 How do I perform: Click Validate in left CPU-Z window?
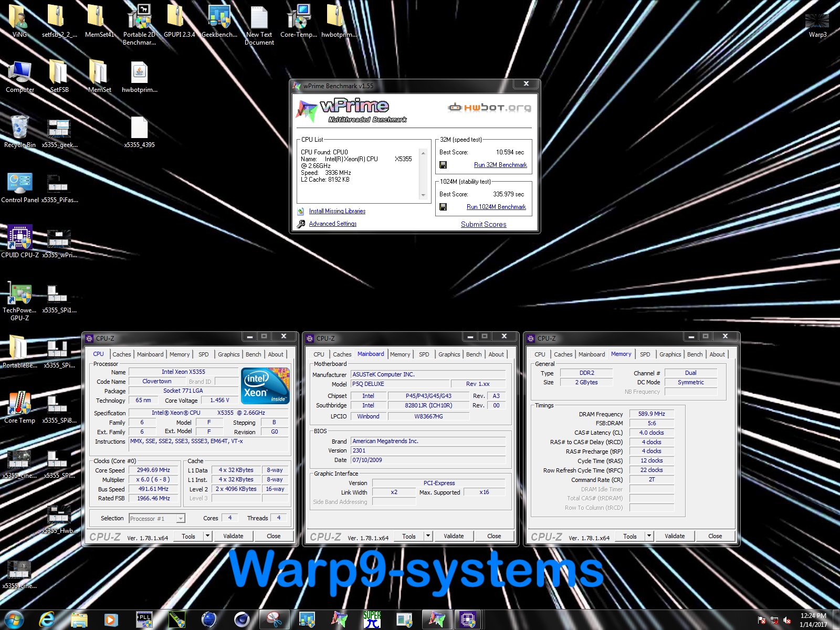[233, 536]
